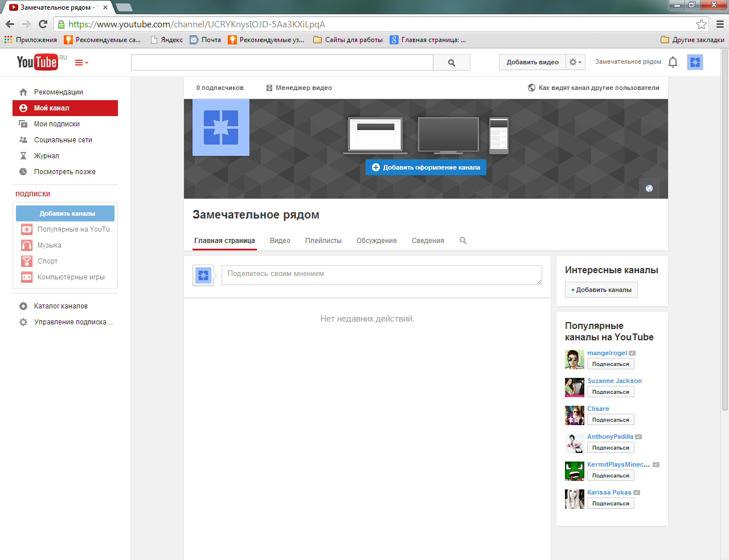Image resolution: width=729 pixels, height=560 pixels.
Task: Click the mangelrogel avatar thumbnail
Action: 575,360
